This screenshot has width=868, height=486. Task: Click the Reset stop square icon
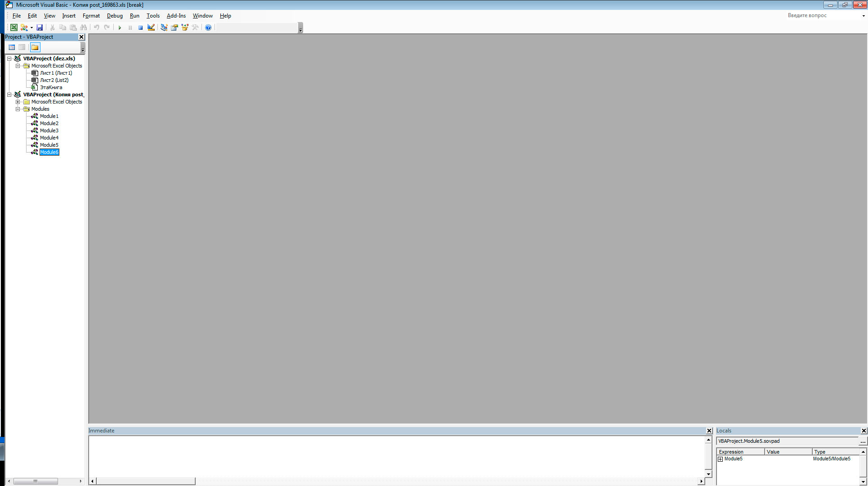click(140, 27)
